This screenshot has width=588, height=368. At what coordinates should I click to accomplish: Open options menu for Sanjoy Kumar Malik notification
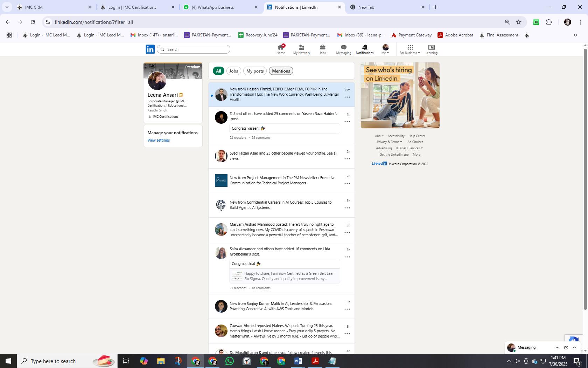tap(347, 309)
